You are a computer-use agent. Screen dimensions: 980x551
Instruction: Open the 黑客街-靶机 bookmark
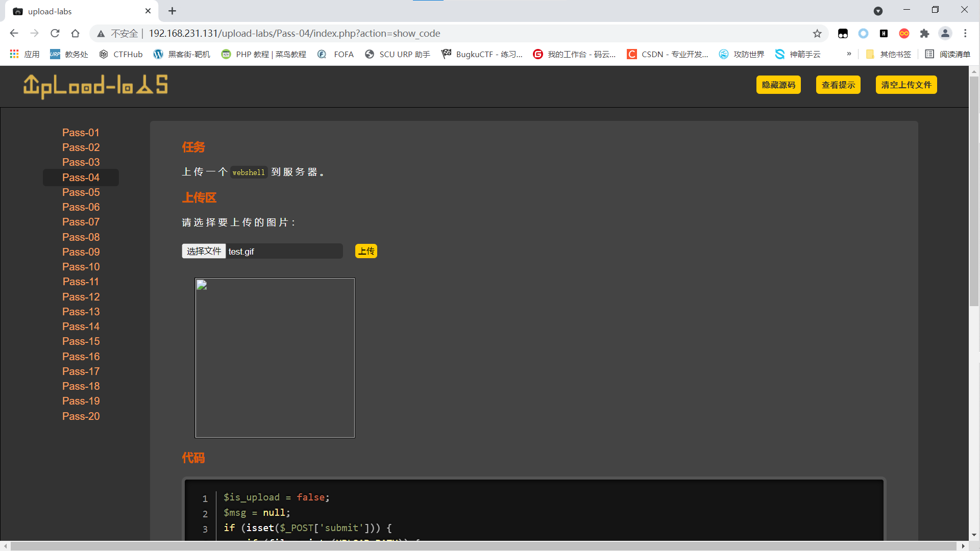(182, 54)
